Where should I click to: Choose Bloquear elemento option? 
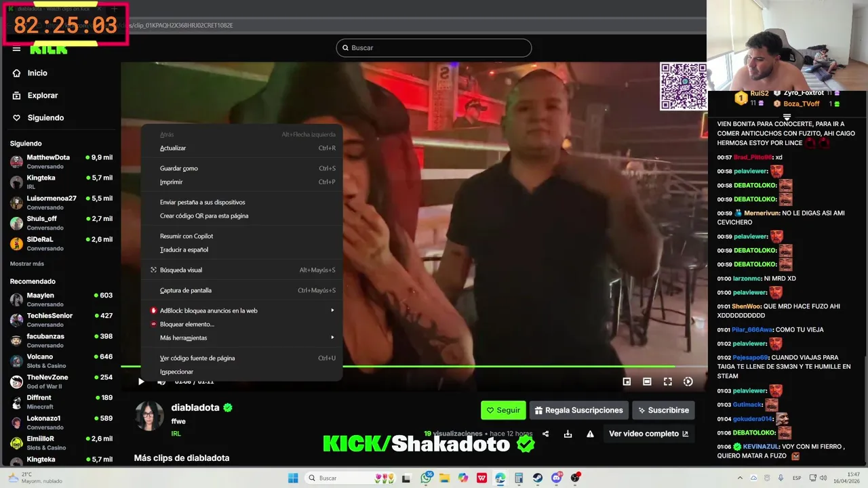[x=241, y=324]
